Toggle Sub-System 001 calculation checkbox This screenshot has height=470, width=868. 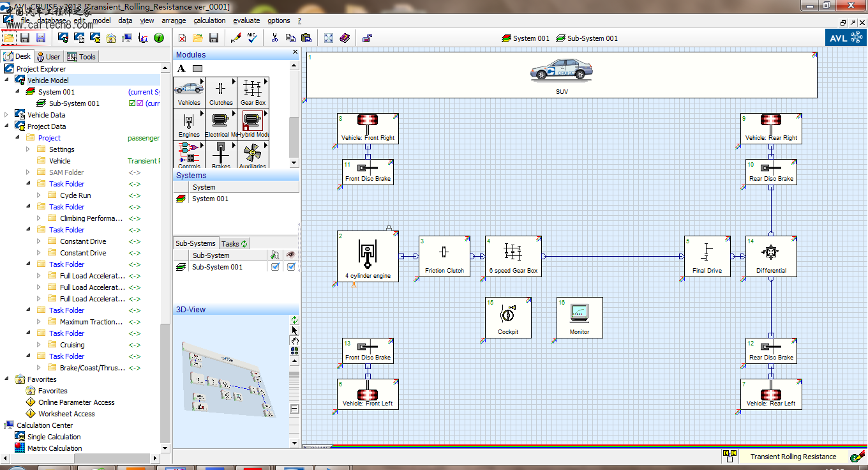click(x=275, y=267)
